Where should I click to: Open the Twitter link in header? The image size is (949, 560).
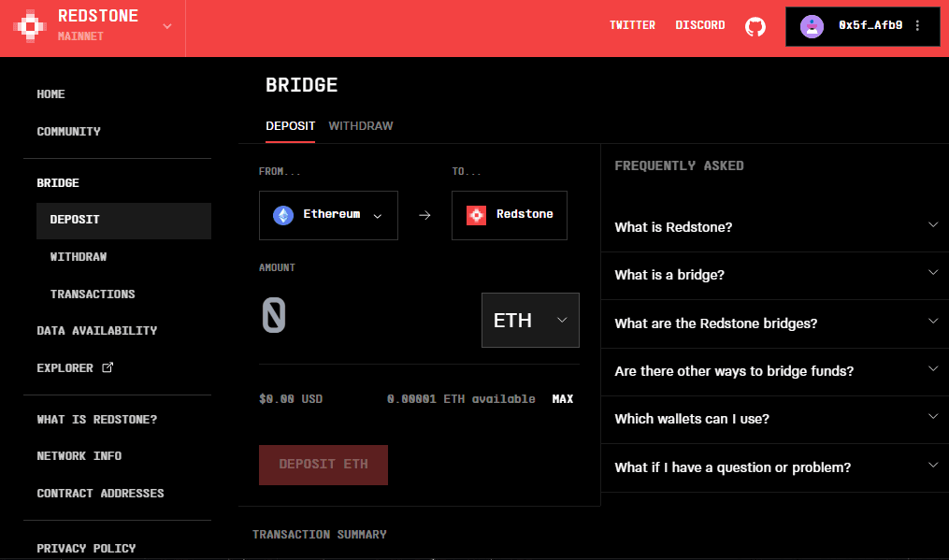pos(632,25)
